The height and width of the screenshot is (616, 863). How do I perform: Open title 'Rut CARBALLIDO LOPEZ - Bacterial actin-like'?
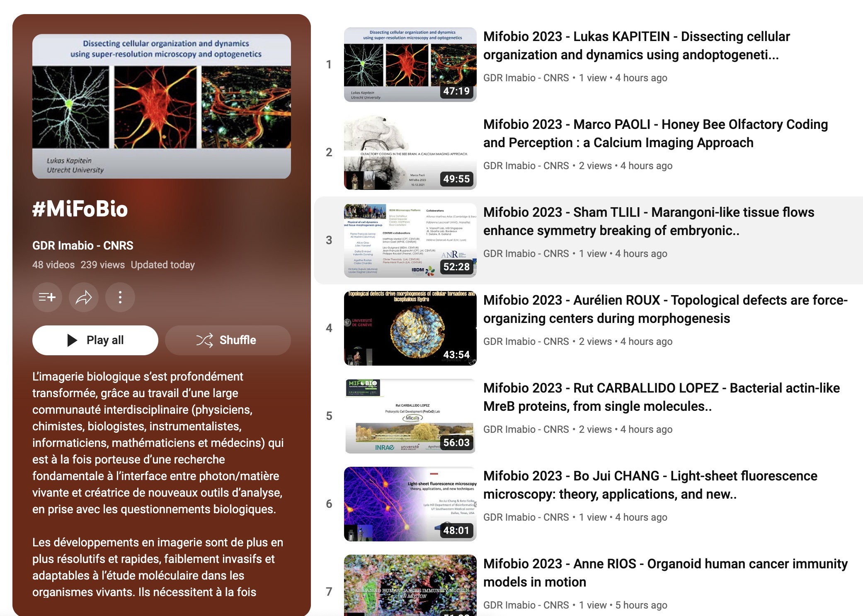tap(662, 397)
